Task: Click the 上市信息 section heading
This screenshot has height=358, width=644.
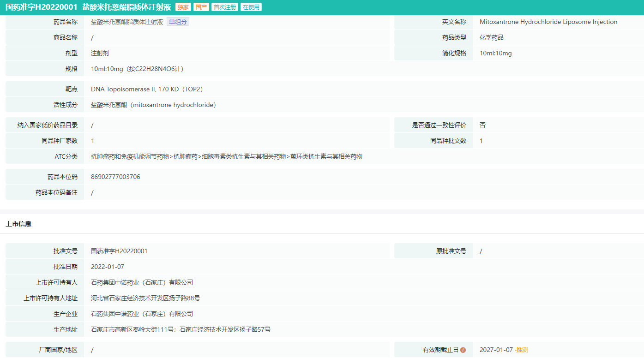Action: coord(18,224)
